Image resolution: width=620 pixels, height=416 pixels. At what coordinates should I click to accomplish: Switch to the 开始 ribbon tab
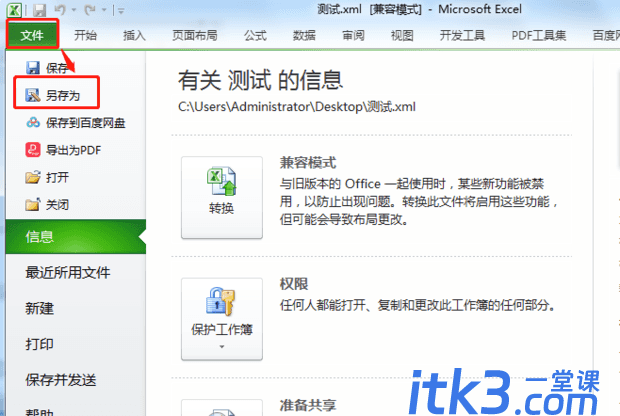85,36
